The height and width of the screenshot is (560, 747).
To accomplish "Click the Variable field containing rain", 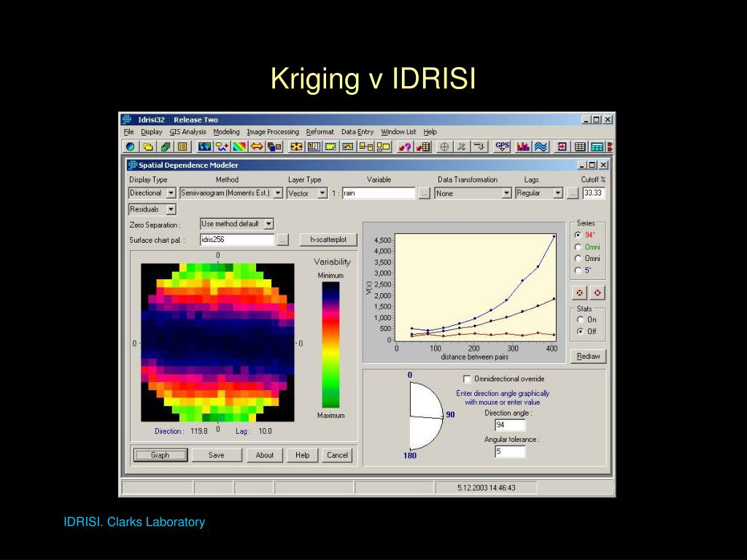I will point(379,193).
